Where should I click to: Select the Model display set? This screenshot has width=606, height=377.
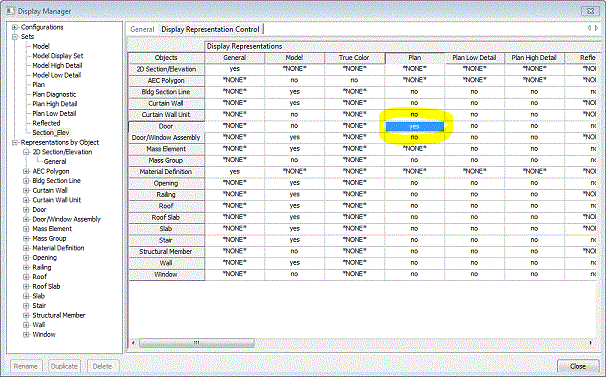[x=41, y=46]
